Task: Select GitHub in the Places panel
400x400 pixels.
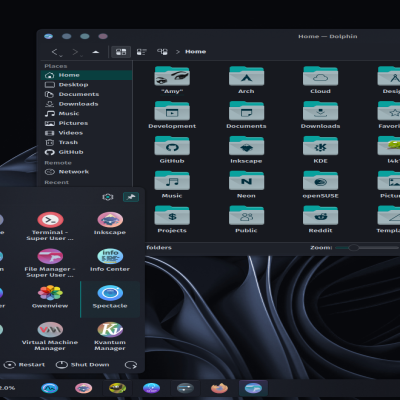Action: pyautogui.click(x=86, y=152)
